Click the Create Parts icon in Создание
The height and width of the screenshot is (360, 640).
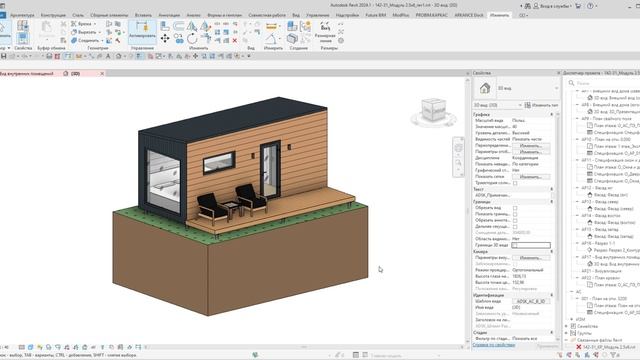click(x=292, y=26)
